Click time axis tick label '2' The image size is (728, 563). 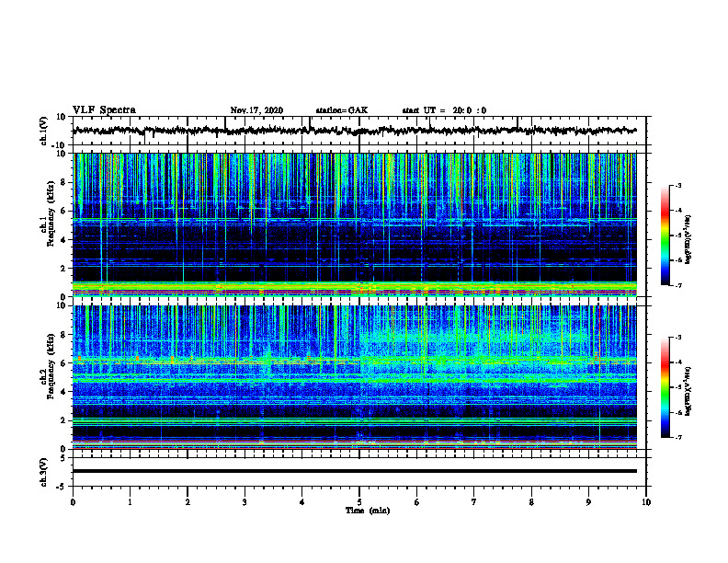pyautogui.click(x=188, y=502)
